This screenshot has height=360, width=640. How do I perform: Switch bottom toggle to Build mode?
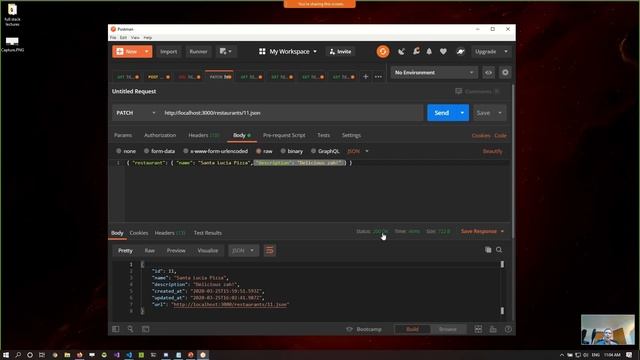[412, 329]
